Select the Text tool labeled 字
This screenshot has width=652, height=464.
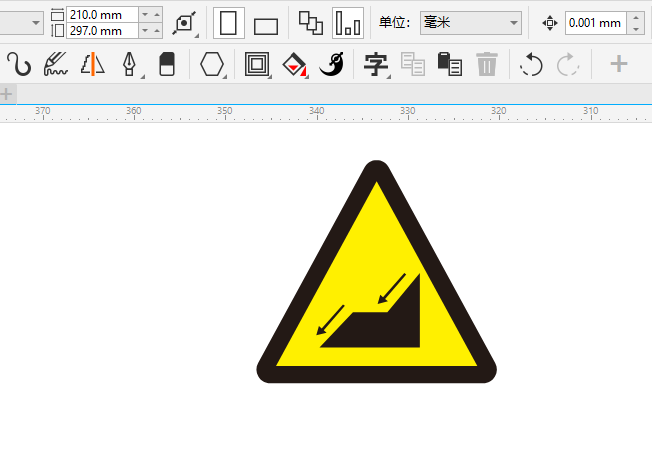point(375,64)
